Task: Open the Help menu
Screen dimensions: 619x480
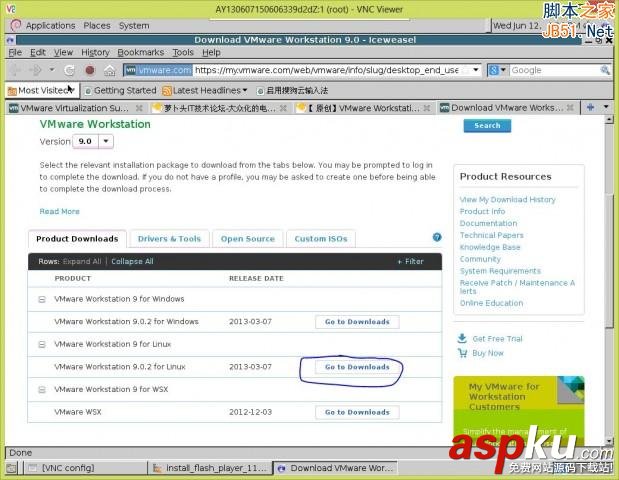Action: pyautogui.click(x=211, y=52)
